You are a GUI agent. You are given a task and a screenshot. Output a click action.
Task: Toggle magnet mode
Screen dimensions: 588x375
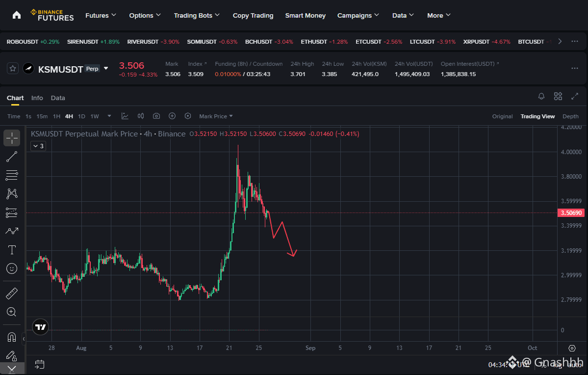12,337
